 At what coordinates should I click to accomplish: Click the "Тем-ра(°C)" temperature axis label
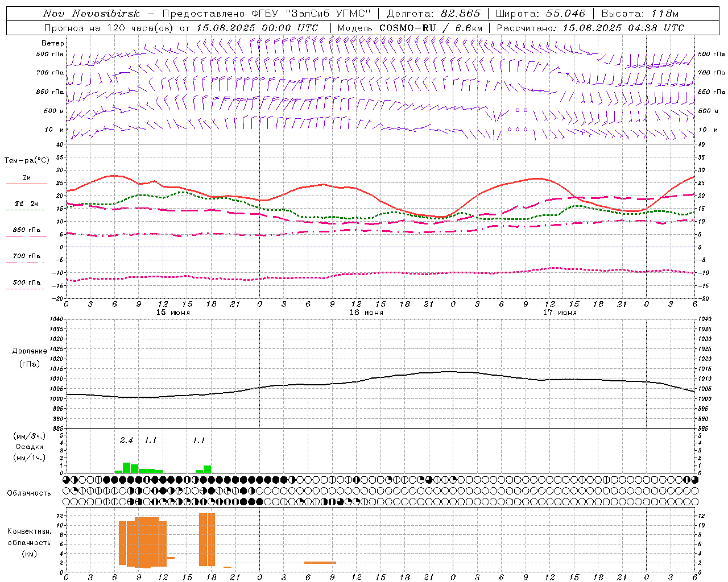click(27, 161)
